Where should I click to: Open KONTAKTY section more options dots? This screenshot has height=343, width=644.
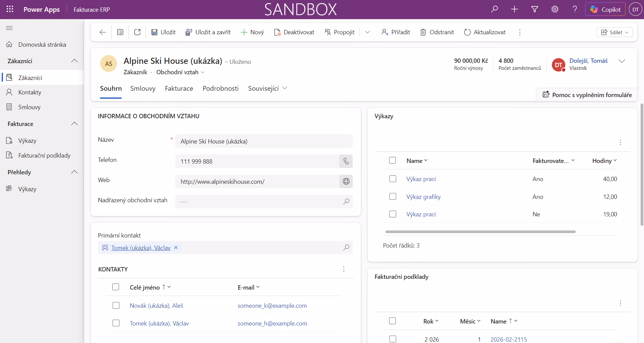tap(344, 269)
